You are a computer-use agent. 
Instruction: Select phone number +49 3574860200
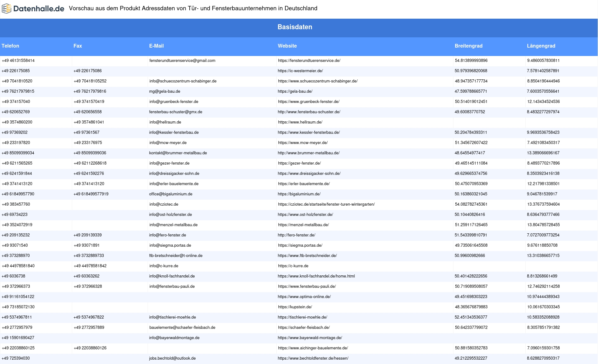pyautogui.click(x=17, y=122)
